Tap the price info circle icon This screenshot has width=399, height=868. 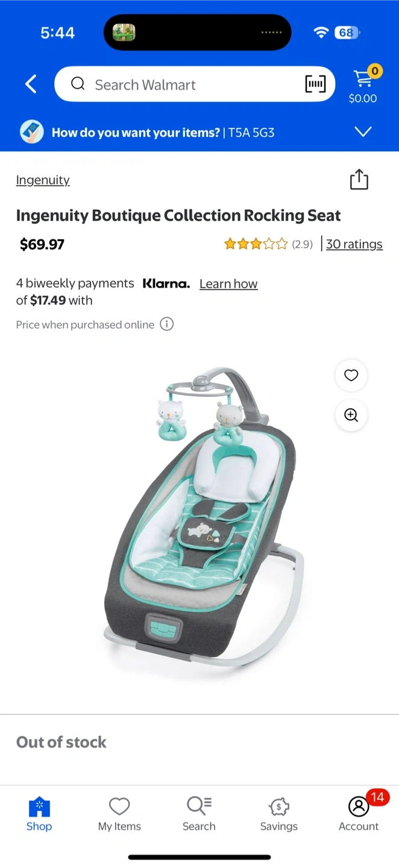167,324
